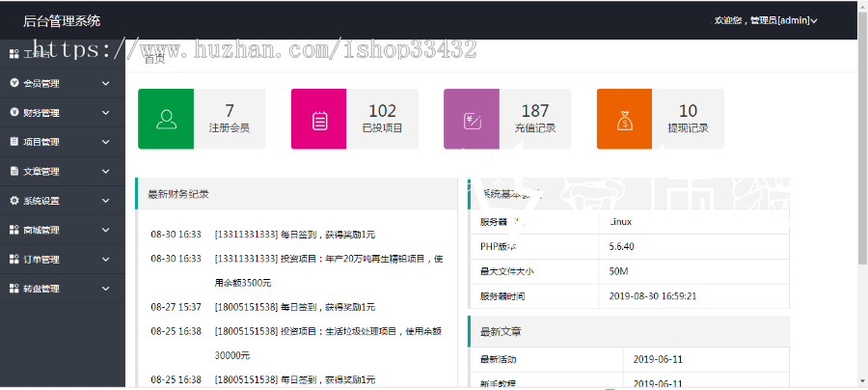This screenshot has width=868, height=390.
Task: Click the 订单管理 grid icon
Action: pyautogui.click(x=14, y=260)
